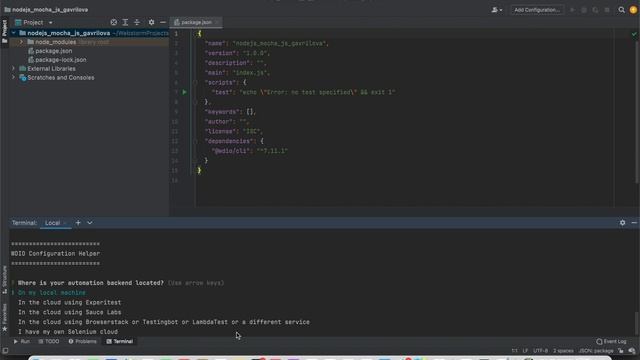Click the UTF-8 encoding status
The image size is (640, 360).
click(x=540, y=351)
